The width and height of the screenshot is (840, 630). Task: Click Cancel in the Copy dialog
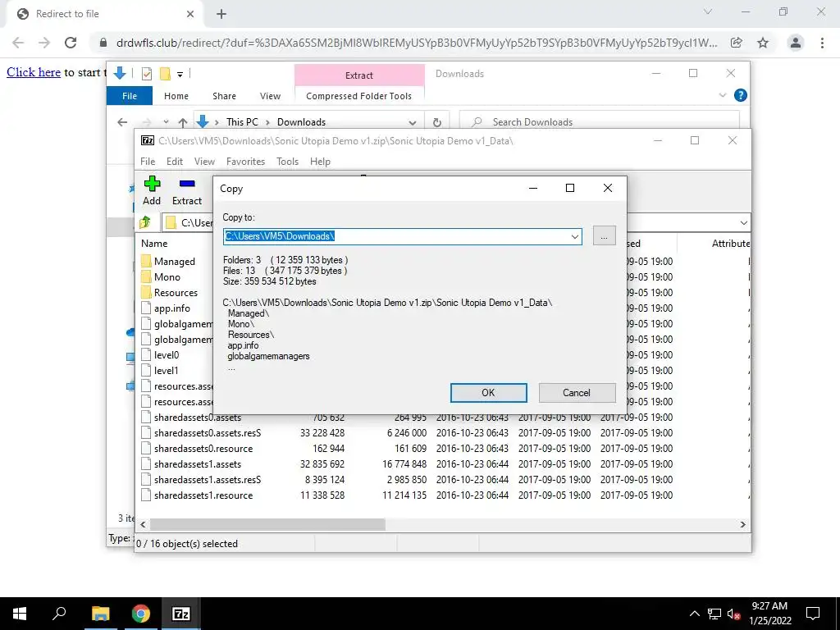(x=577, y=393)
